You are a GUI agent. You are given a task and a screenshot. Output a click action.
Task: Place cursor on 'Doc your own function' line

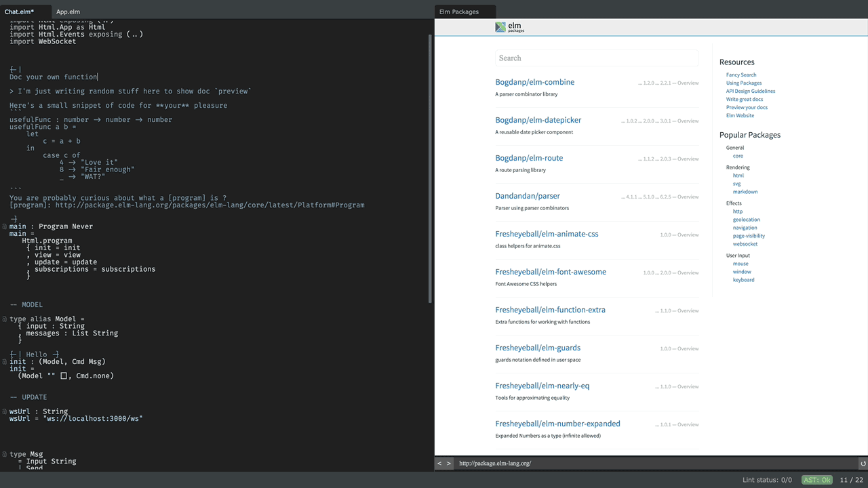click(54, 77)
